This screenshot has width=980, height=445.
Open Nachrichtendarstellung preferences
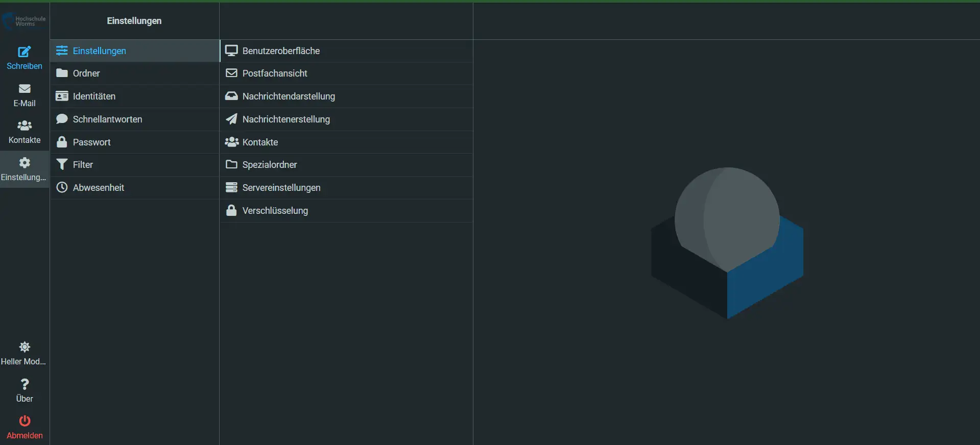289,96
